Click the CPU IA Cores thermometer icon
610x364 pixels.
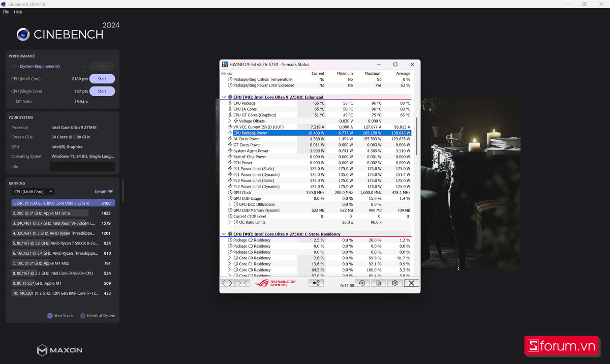tap(230, 109)
